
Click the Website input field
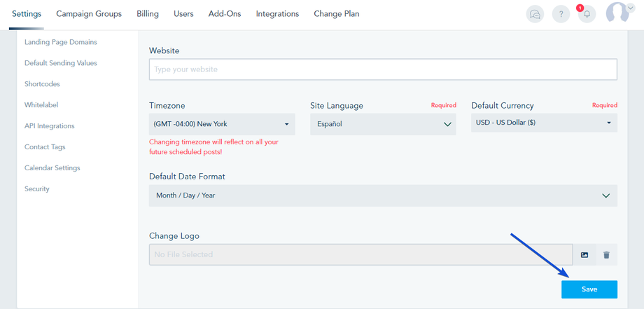click(383, 69)
